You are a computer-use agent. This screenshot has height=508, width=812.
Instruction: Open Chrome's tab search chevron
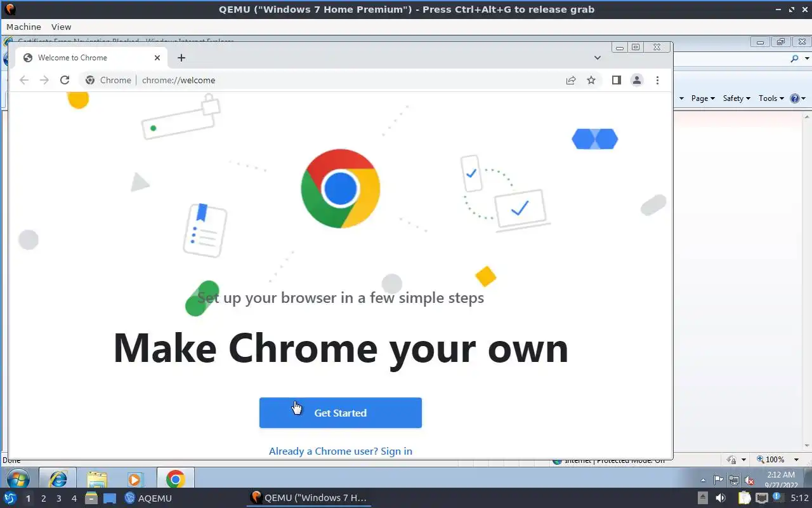tap(597, 58)
